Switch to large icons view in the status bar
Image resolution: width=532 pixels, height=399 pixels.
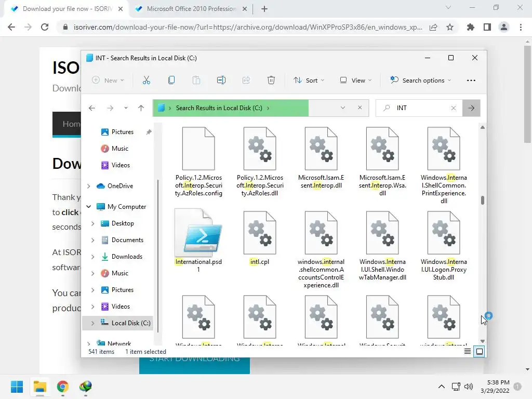(479, 352)
